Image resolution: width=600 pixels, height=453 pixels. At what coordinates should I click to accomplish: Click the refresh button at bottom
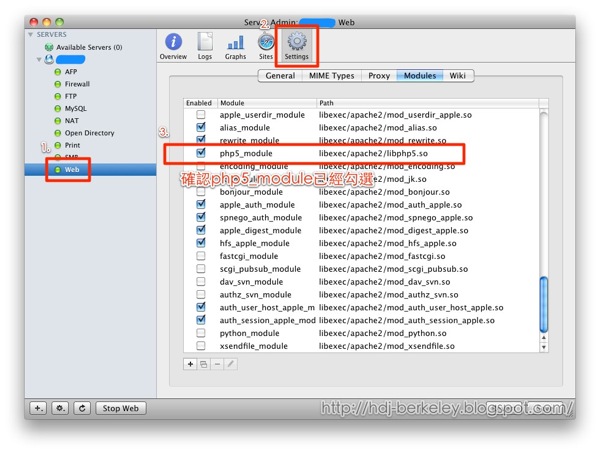click(x=82, y=408)
